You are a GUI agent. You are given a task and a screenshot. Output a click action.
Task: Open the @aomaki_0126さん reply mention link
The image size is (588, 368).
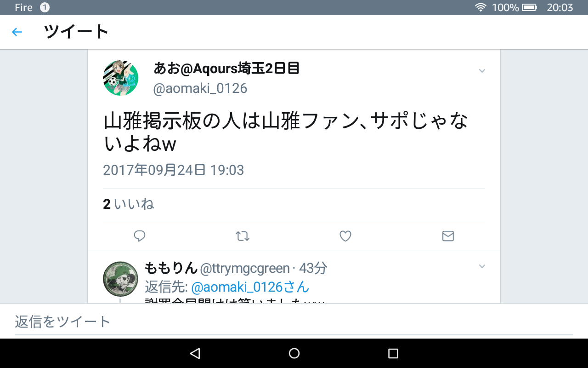250,287
